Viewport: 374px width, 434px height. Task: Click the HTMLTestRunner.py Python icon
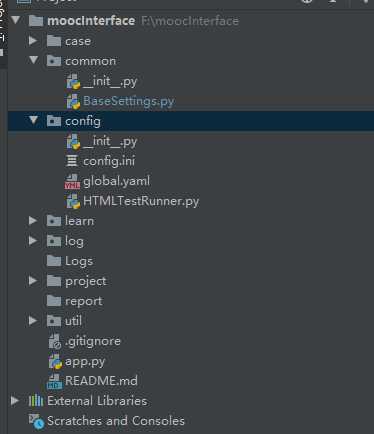[x=73, y=202]
